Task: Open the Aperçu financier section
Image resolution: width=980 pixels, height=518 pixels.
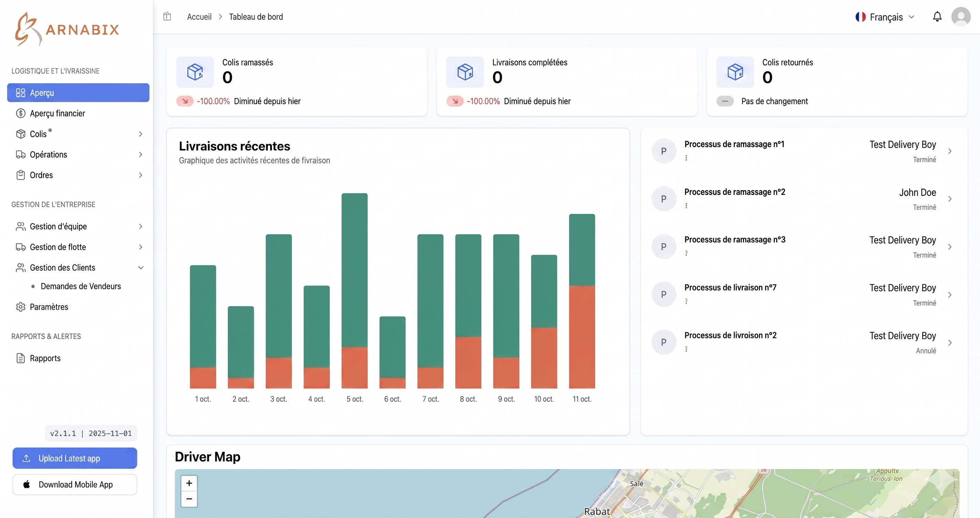Action: tap(57, 113)
